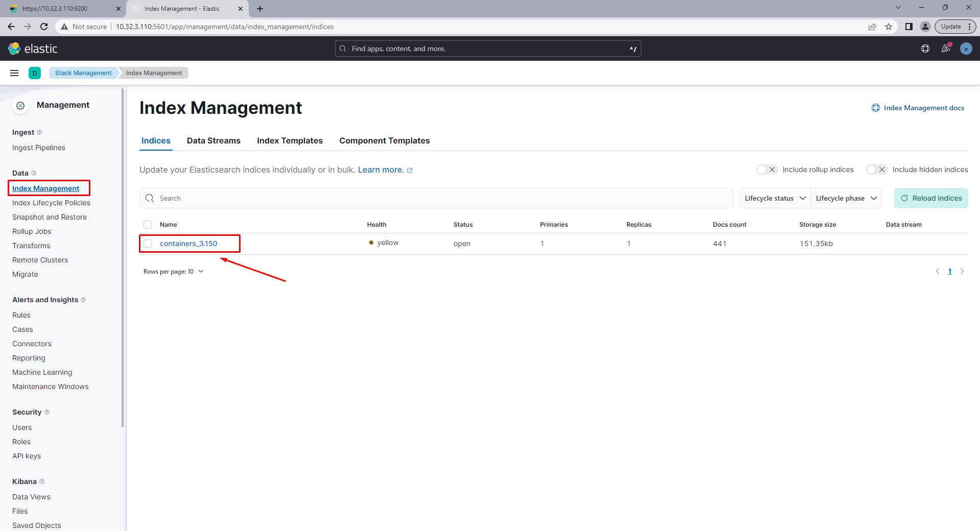980x531 pixels.
Task: Open Transforms in sidebar
Action: tap(31, 246)
